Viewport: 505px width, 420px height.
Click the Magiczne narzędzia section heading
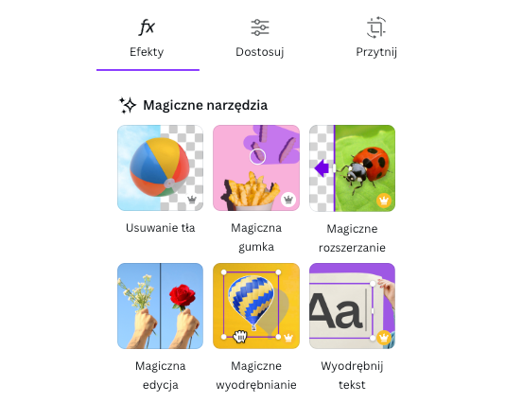[205, 105]
